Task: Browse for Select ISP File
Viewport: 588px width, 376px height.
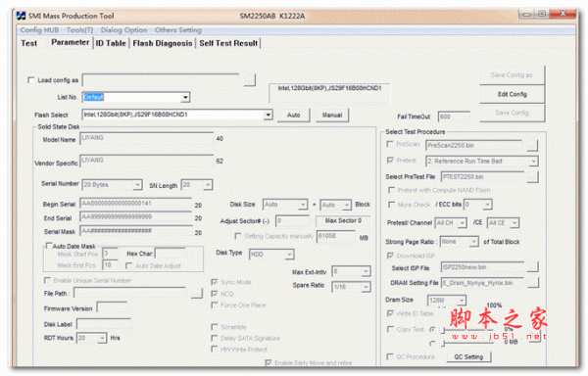Action: point(532,267)
